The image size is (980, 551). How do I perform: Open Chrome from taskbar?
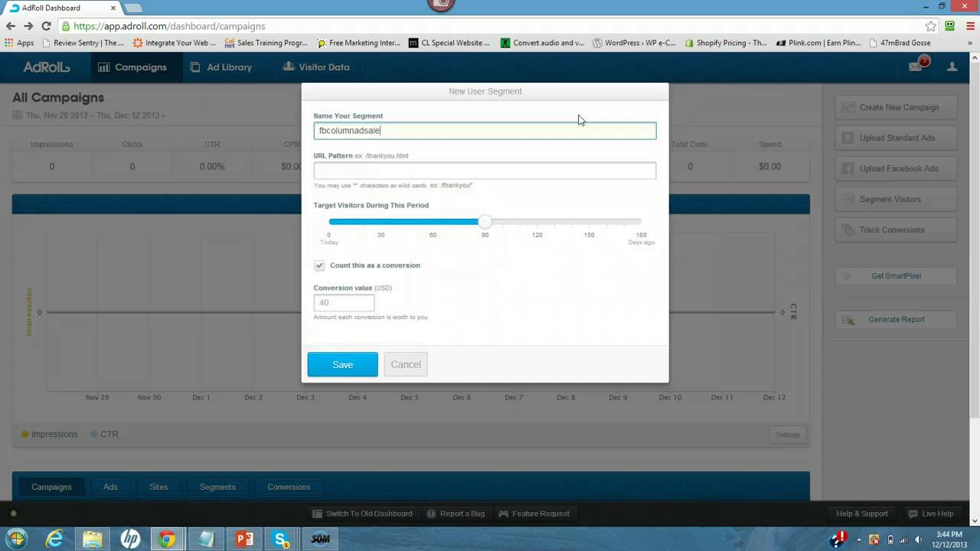click(x=167, y=539)
